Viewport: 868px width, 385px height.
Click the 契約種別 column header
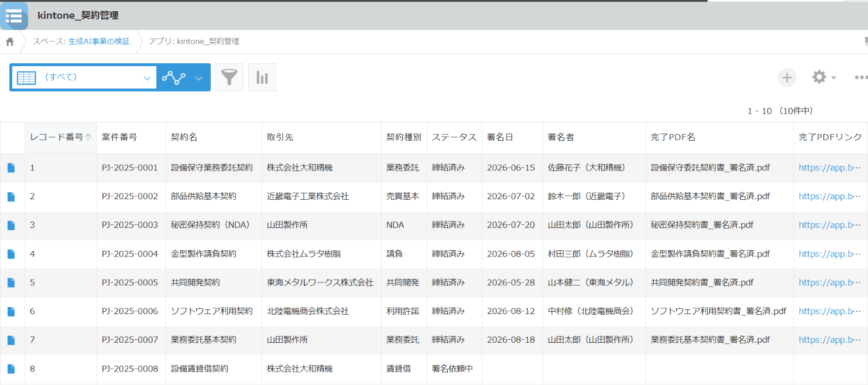(404, 137)
